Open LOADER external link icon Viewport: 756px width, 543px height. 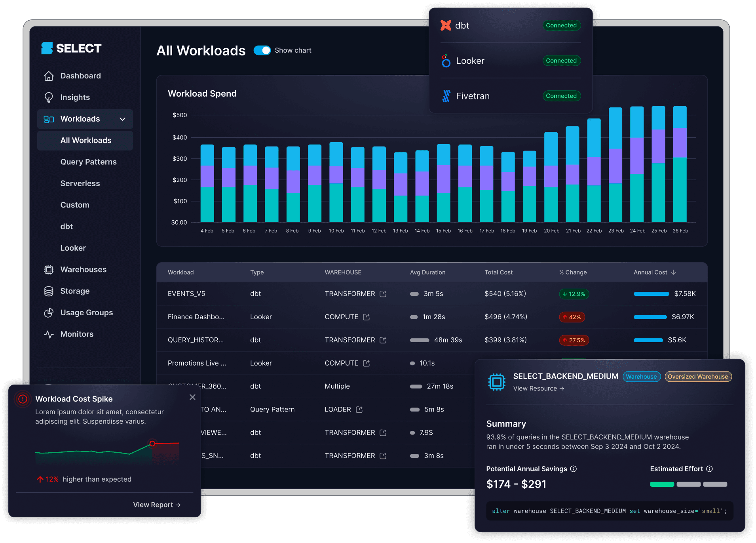point(359,410)
